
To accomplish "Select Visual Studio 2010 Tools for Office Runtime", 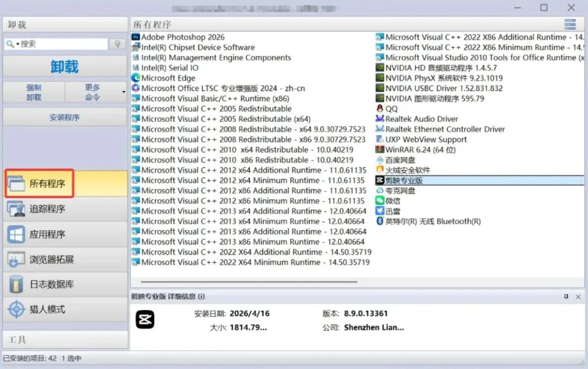I will 480,58.
